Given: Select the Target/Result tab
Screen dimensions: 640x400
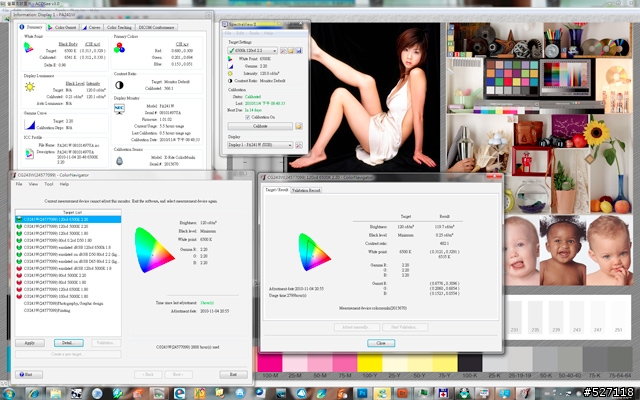Looking at the screenshot, I should tap(277, 190).
